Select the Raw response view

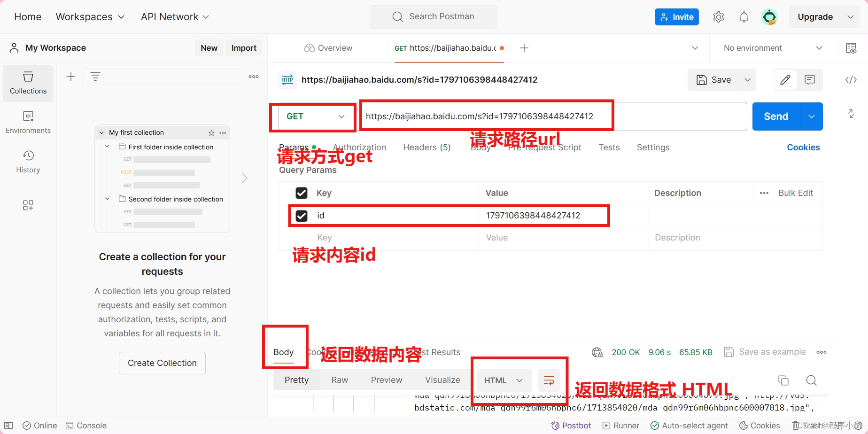[x=340, y=380]
